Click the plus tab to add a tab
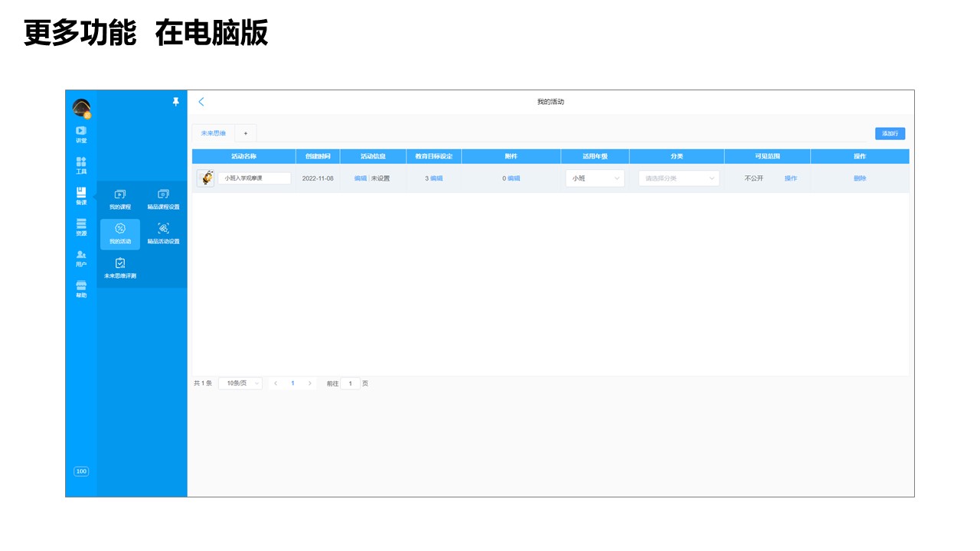This screenshot has height=551, width=980. (x=246, y=133)
